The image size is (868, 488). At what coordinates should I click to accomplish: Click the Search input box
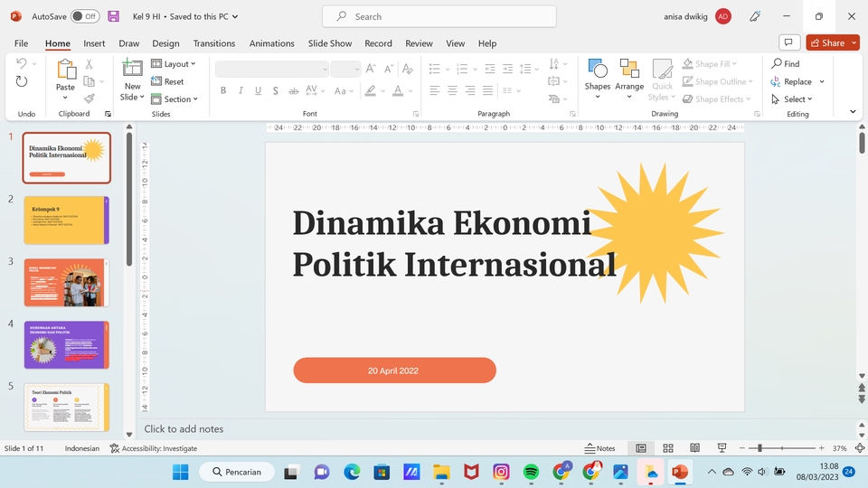(439, 16)
